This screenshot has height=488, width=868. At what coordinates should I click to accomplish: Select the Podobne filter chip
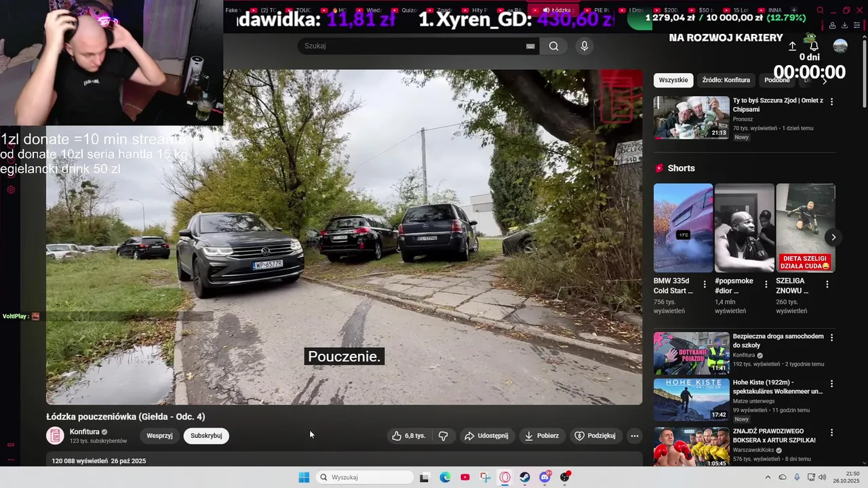(777, 80)
